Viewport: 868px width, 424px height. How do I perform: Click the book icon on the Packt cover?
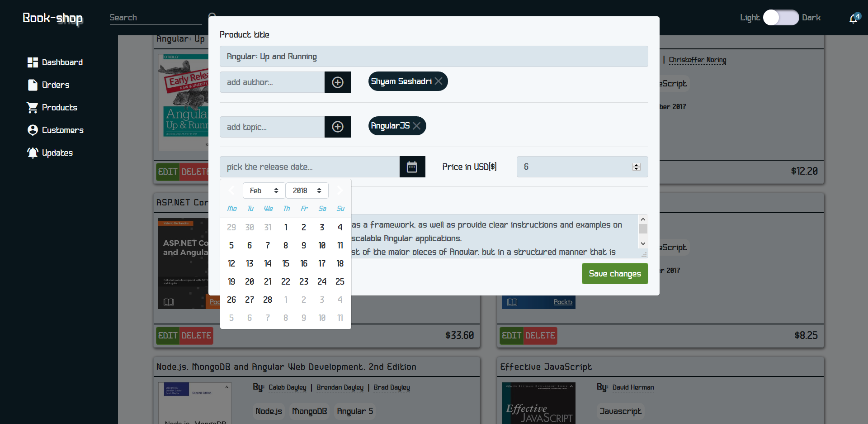[x=512, y=302]
